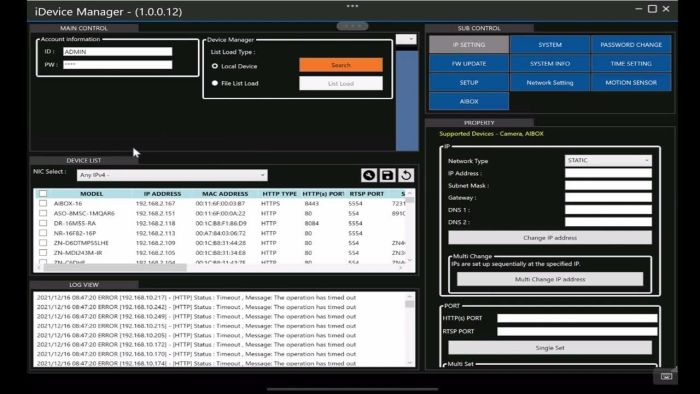Click the List Load button
Image resolution: width=700 pixels, height=394 pixels.
pyautogui.click(x=341, y=83)
